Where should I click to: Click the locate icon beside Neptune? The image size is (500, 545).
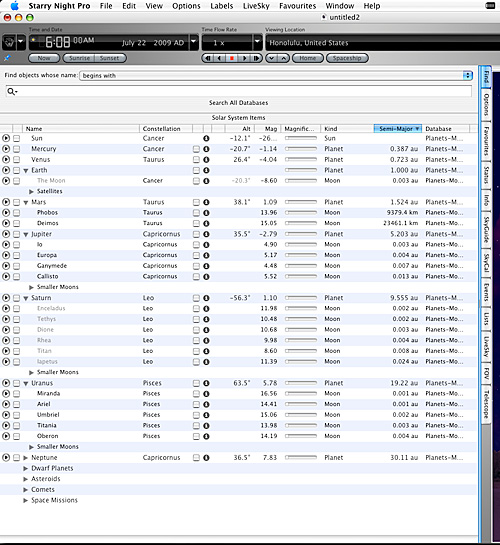point(6,457)
